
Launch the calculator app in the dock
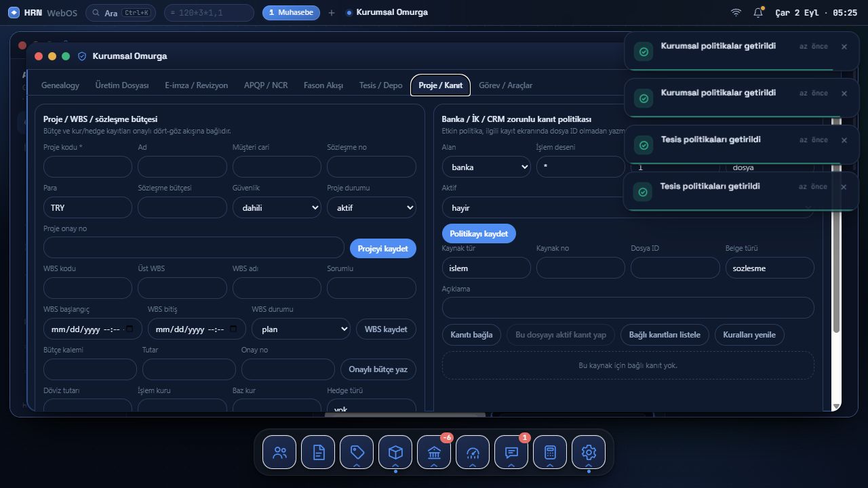(x=550, y=452)
